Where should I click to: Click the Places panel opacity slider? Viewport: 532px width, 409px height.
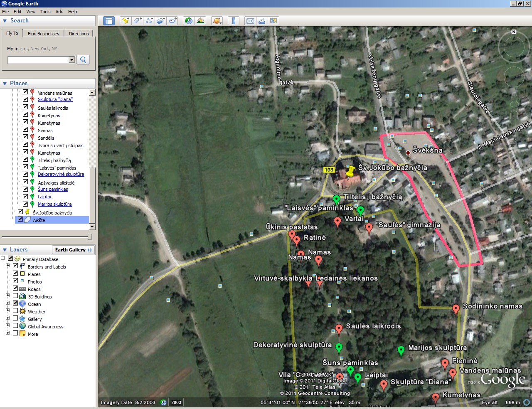pos(89,237)
